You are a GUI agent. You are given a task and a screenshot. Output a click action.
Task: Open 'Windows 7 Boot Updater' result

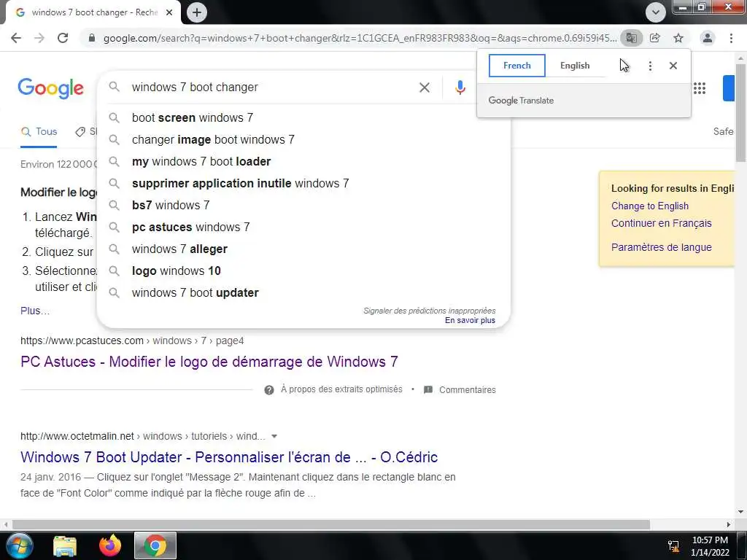[229, 457]
